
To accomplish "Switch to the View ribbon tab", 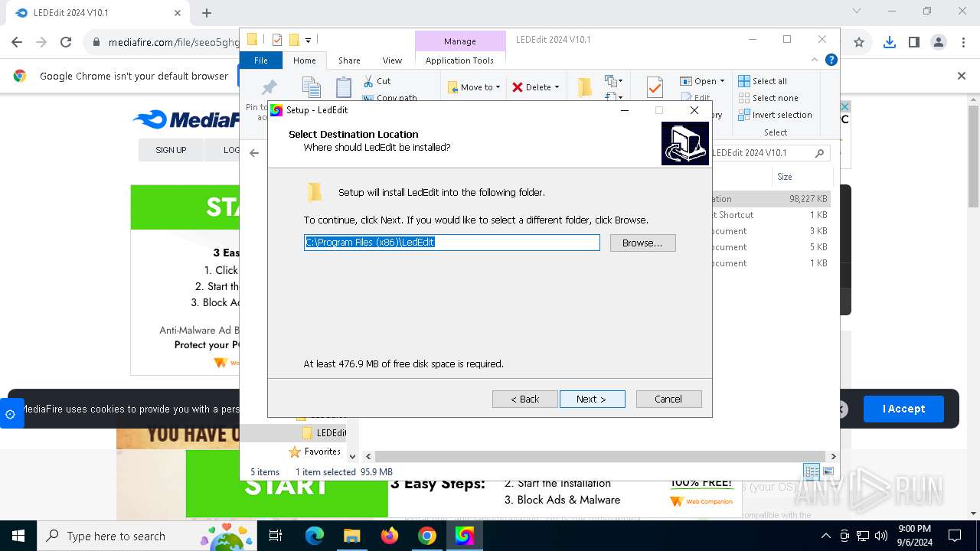I will 392,60.
